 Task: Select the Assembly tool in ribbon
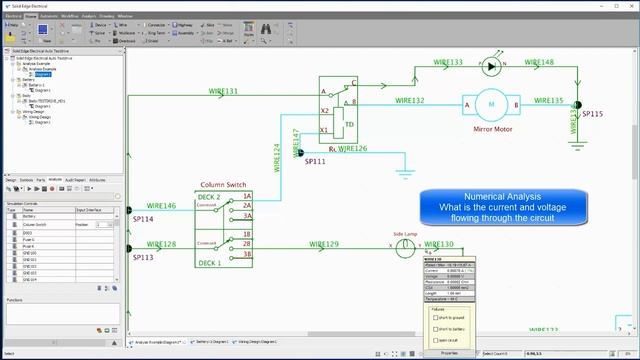(183, 33)
